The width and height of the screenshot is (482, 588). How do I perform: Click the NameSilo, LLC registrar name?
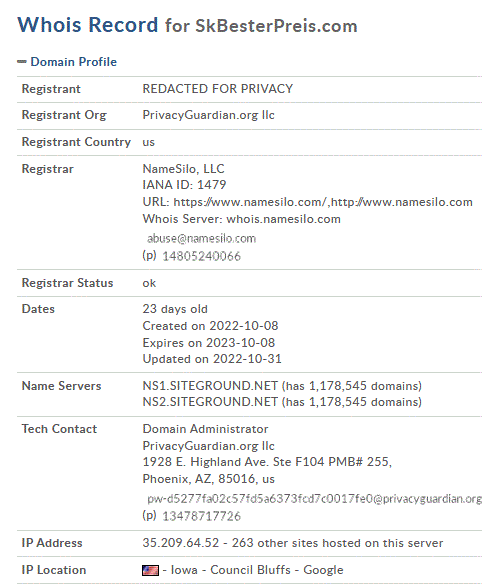point(183,169)
